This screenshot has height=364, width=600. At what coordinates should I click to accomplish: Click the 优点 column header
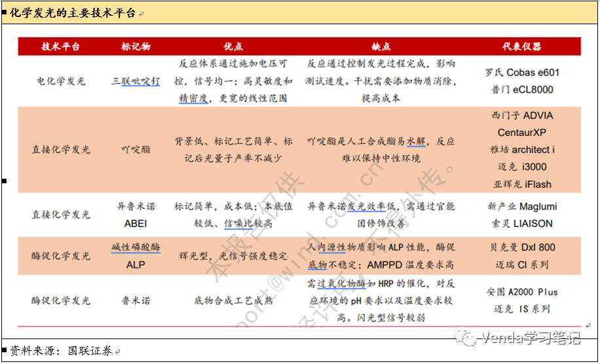point(233,46)
